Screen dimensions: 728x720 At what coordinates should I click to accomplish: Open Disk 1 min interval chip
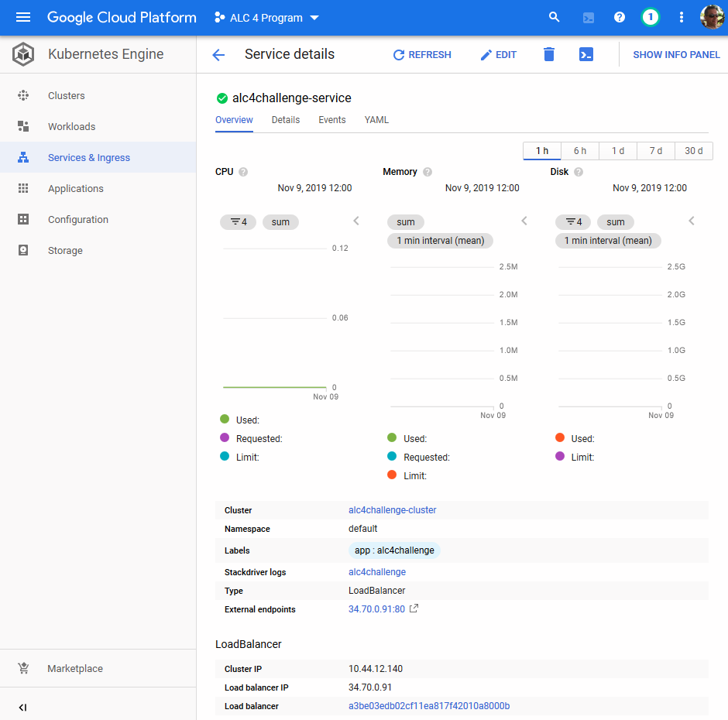(608, 241)
